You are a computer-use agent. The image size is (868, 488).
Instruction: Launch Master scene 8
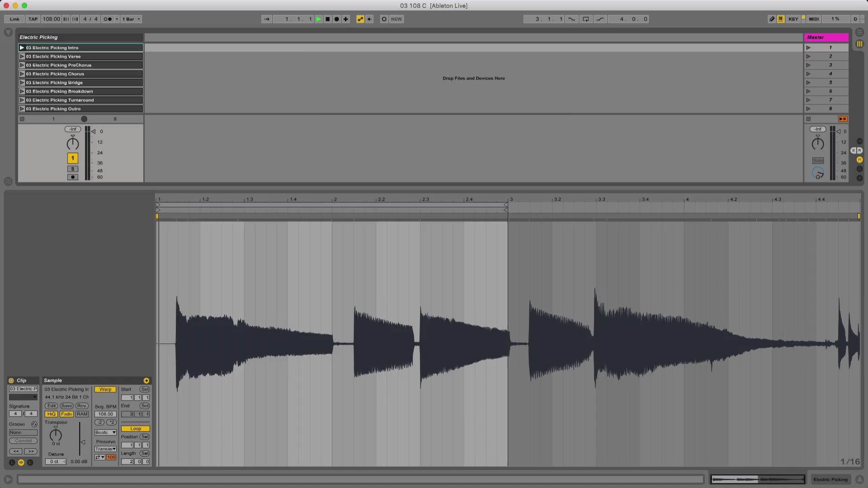tap(808, 109)
